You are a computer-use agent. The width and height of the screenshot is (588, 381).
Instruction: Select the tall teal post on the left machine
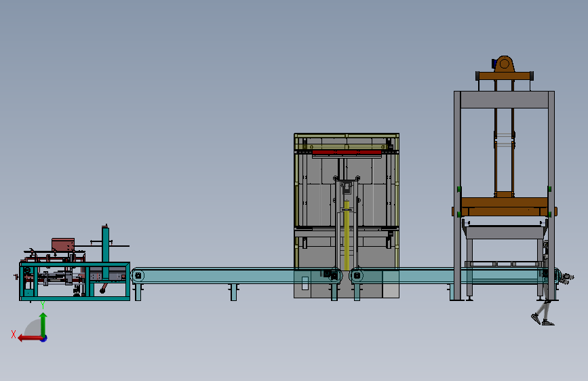(x=105, y=252)
